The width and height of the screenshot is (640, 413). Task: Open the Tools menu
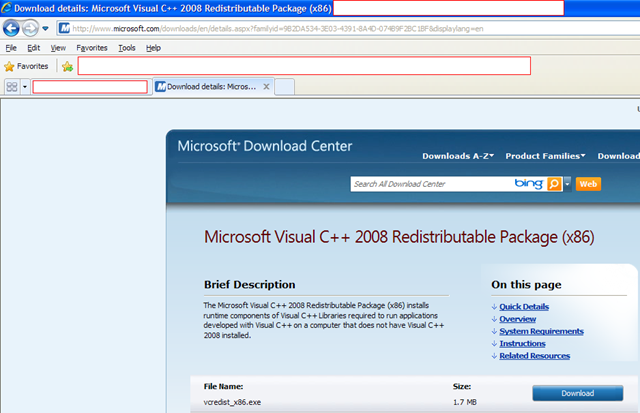click(x=127, y=48)
